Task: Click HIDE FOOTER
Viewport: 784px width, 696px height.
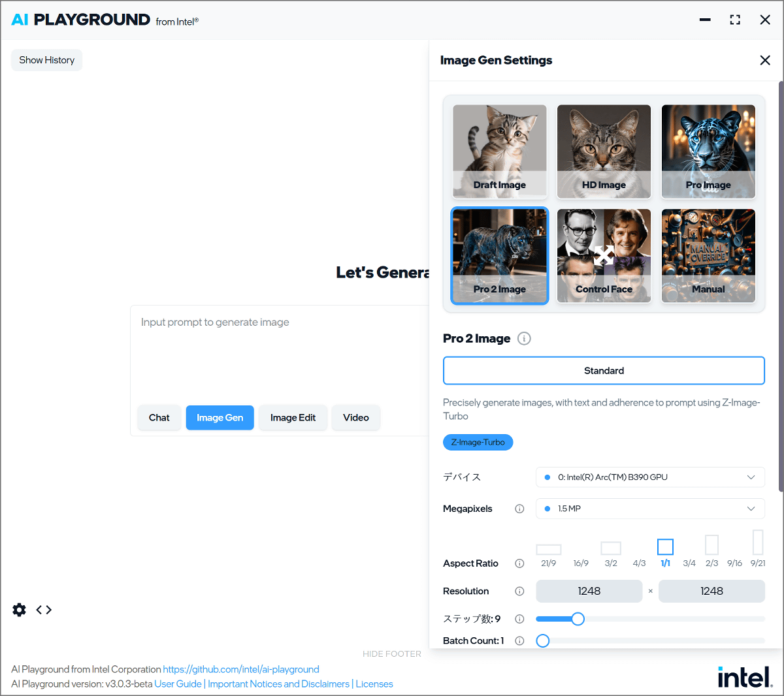Action: (x=392, y=654)
